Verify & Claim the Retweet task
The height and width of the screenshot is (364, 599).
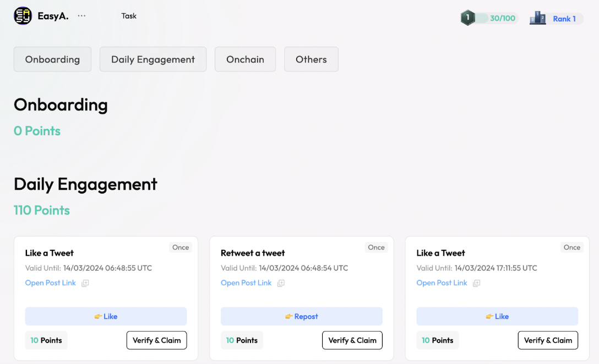click(x=352, y=340)
